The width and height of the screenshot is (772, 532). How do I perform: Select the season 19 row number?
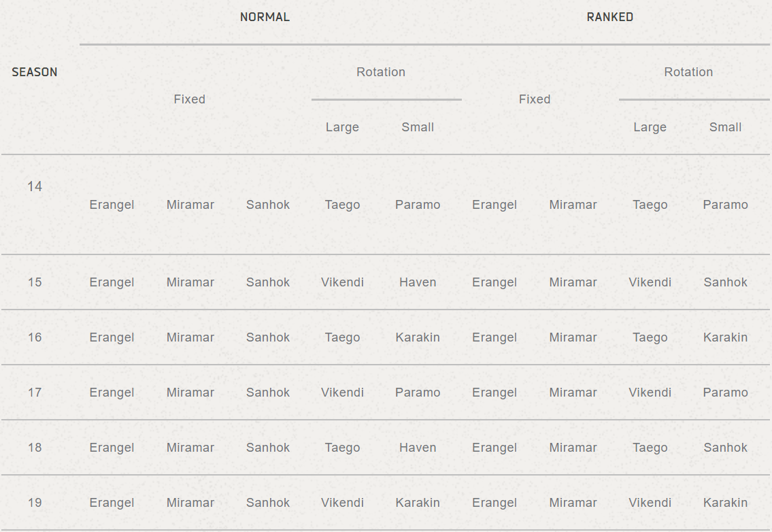[x=35, y=503]
